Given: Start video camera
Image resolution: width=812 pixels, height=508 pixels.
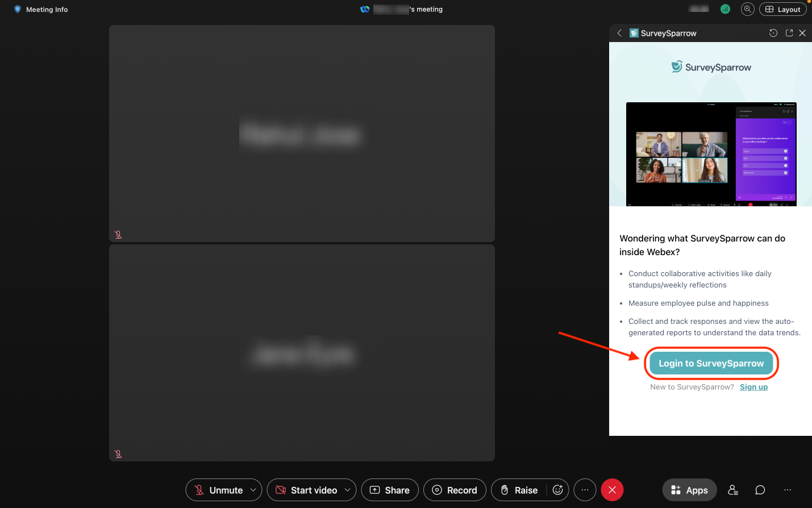Looking at the screenshot, I should pyautogui.click(x=306, y=490).
